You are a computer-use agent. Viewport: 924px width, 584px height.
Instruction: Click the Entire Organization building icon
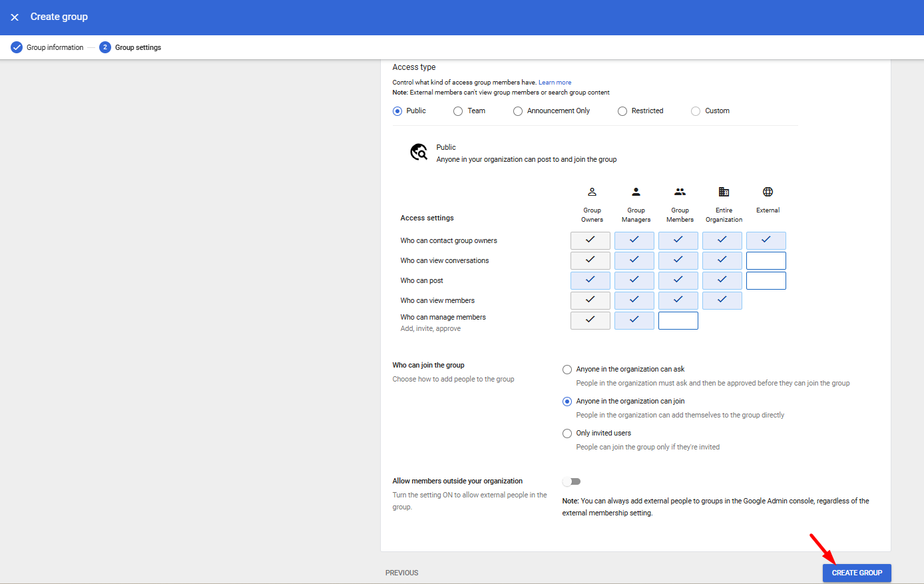[724, 192]
